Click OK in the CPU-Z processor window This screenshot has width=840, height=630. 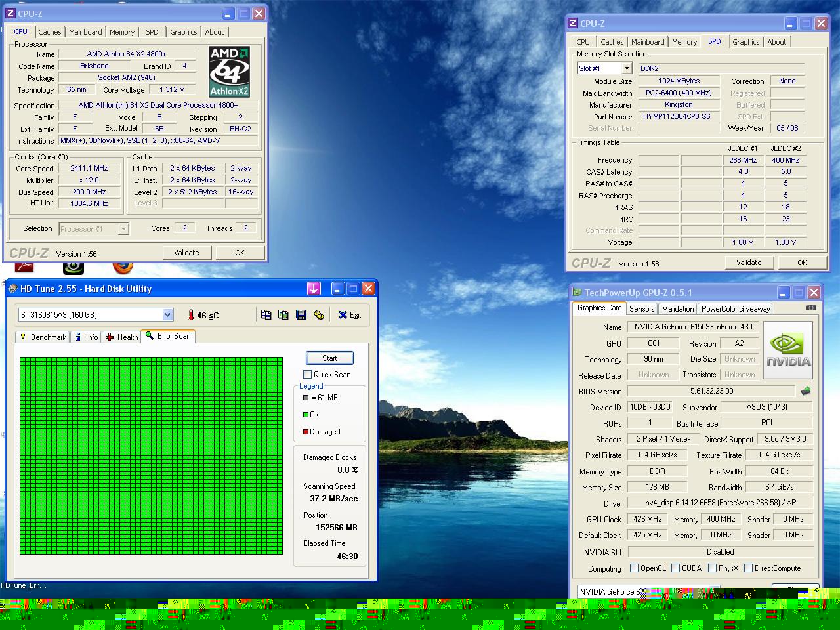click(x=240, y=253)
